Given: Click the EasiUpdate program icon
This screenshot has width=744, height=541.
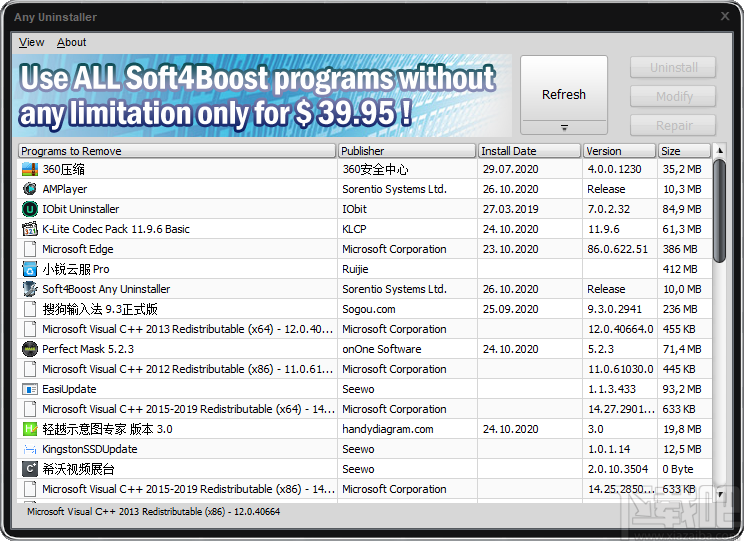Looking at the screenshot, I should click(30, 389).
